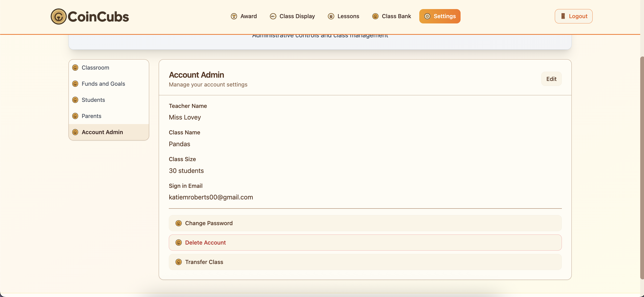Image resolution: width=644 pixels, height=297 pixels.
Task: Open the Funds and Goals section
Action: (x=103, y=84)
